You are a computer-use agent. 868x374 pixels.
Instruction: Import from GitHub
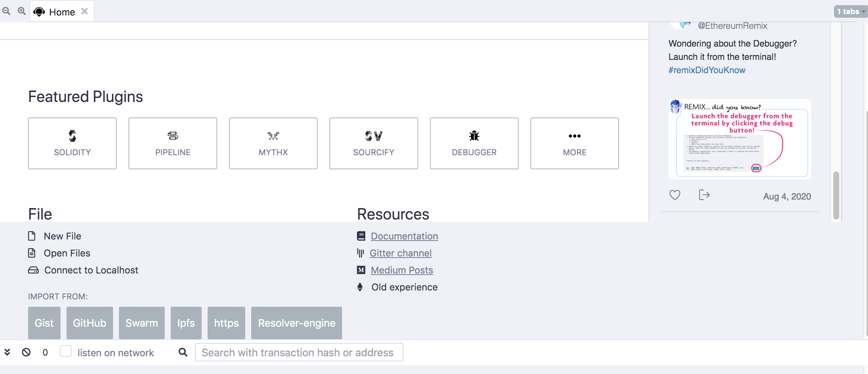point(90,323)
